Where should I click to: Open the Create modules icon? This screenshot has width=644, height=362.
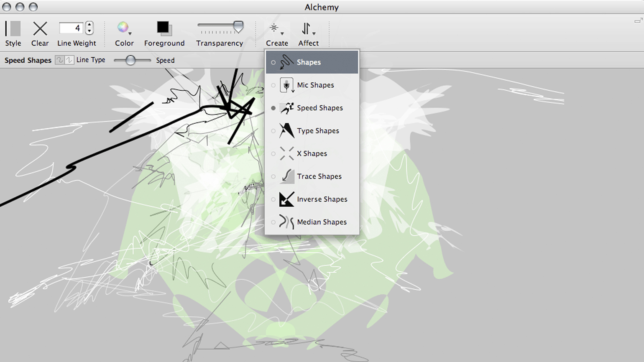pyautogui.click(x=274, y=28)
